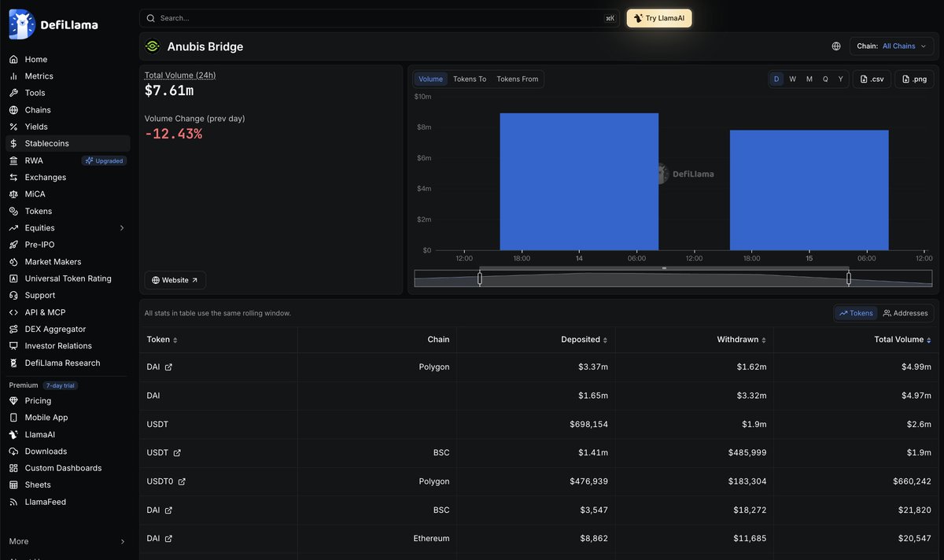Sort table by Deposited column
The image size is (944, 560).
point(584,340)
